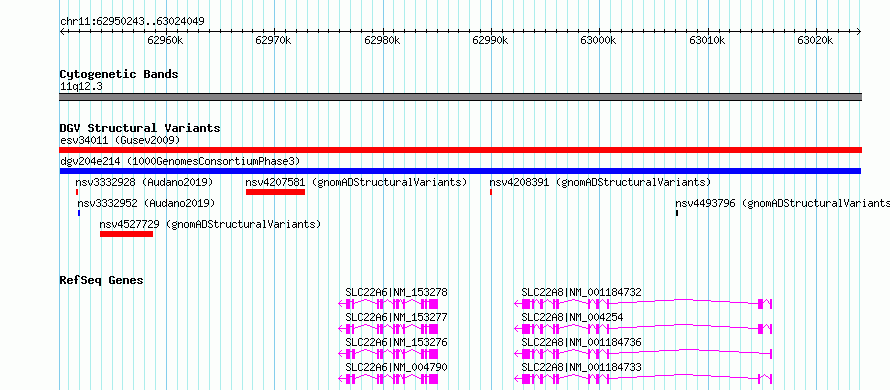
Task: Click the 63000k ruler position
Action: tap(599, 40)
